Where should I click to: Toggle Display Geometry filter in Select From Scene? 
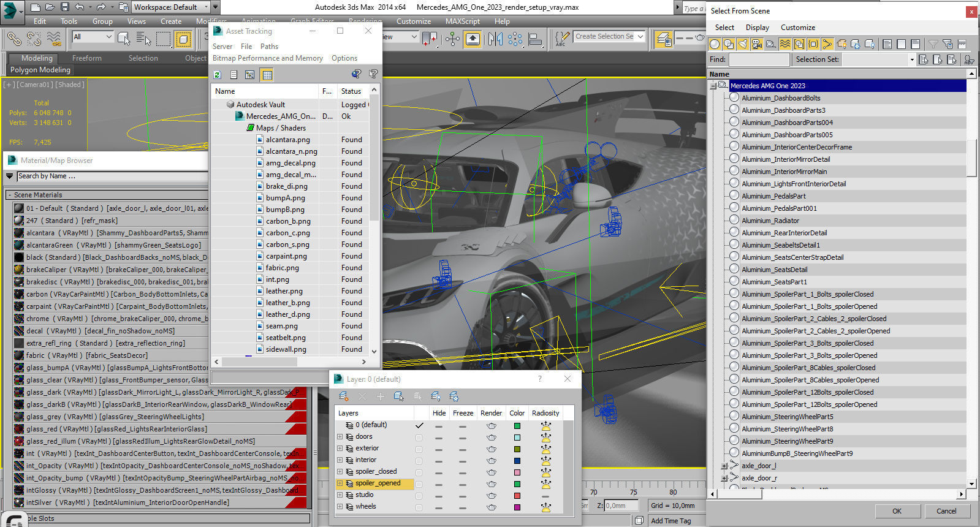coord(715,44)
